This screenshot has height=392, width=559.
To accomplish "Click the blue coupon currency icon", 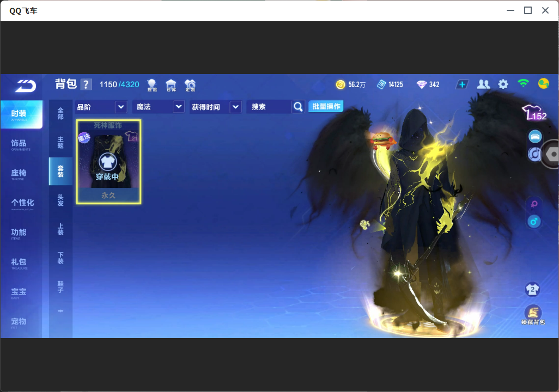I will [381, 84].
